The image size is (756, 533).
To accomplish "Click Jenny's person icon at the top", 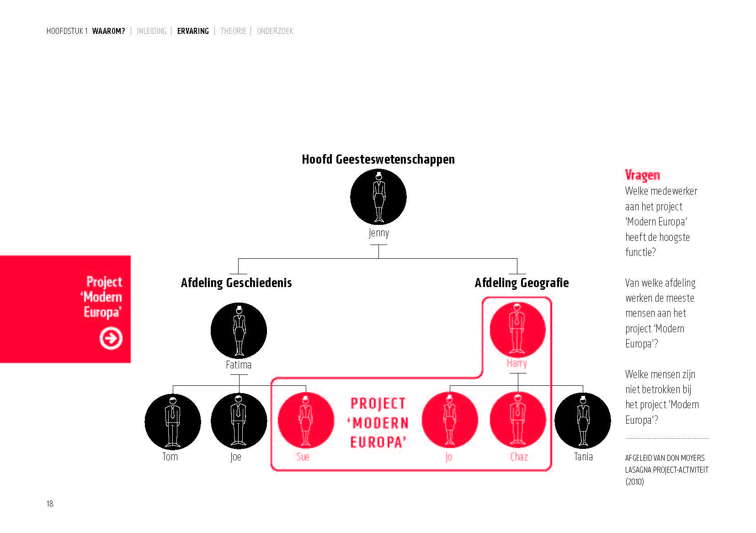I will tap(378, 197).
